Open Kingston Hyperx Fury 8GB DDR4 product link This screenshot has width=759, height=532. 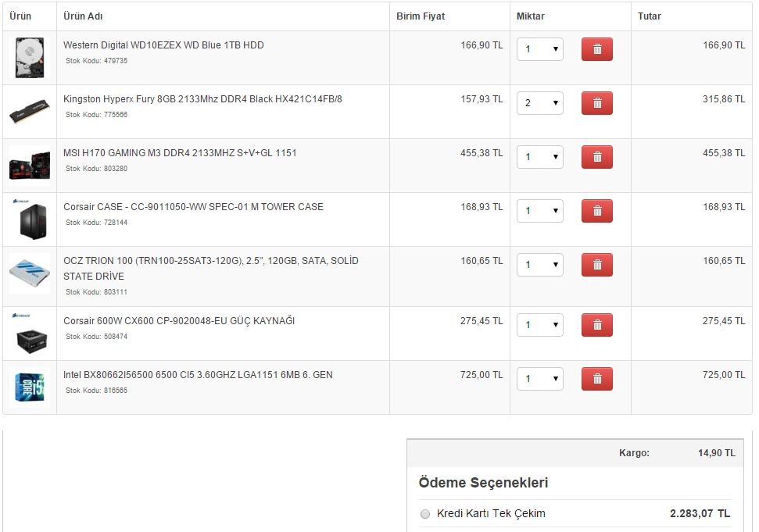202,99
